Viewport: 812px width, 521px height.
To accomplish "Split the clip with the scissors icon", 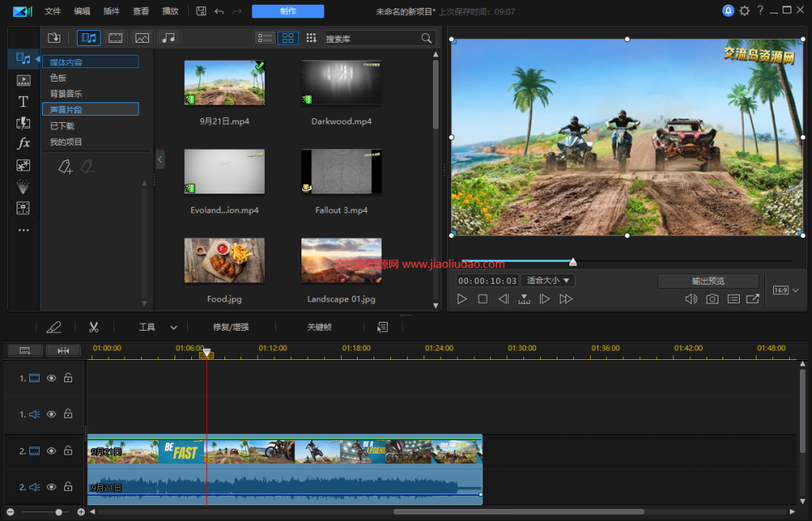I will [x=94, y=327].
